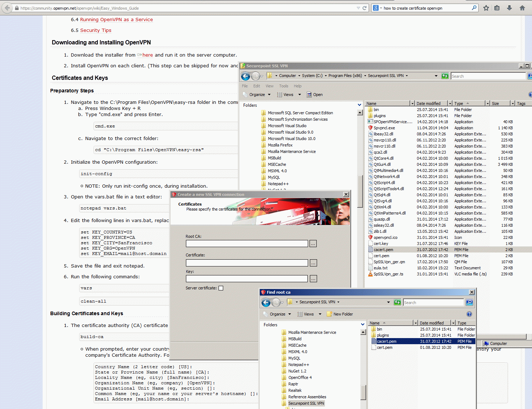Open the View menu in the explorer

pos(269,86)
